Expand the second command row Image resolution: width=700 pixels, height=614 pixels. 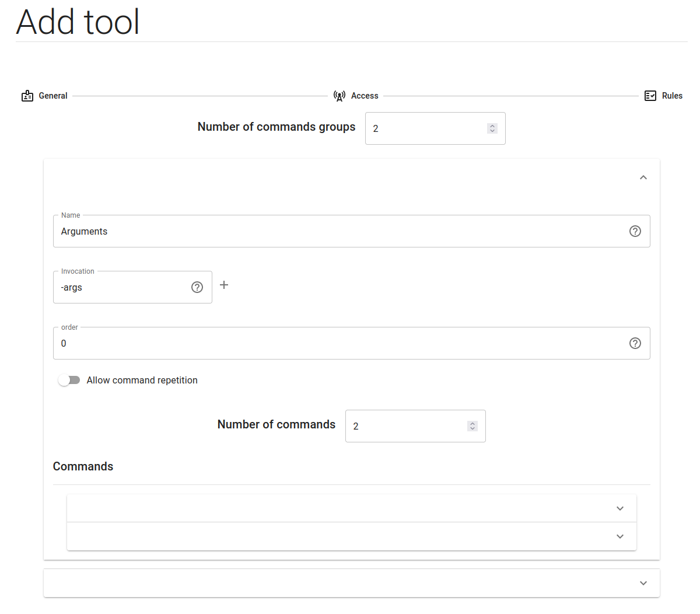point(620,536)
